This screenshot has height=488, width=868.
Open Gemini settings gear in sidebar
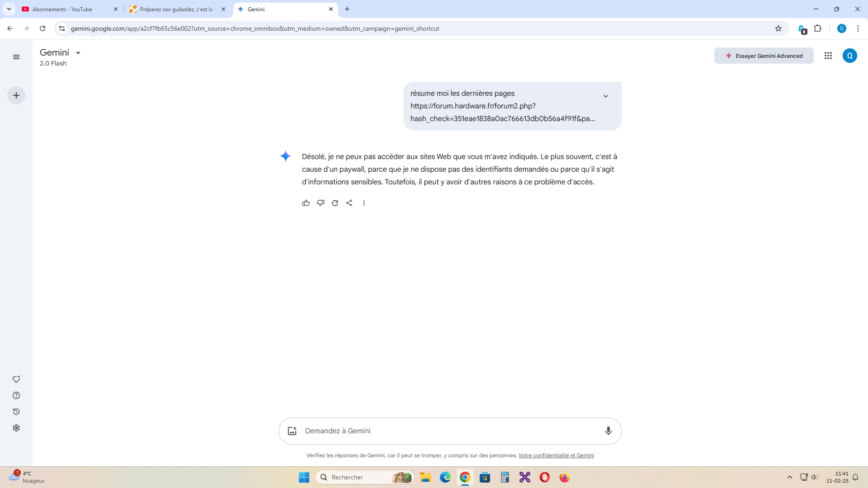coord(16,428)
